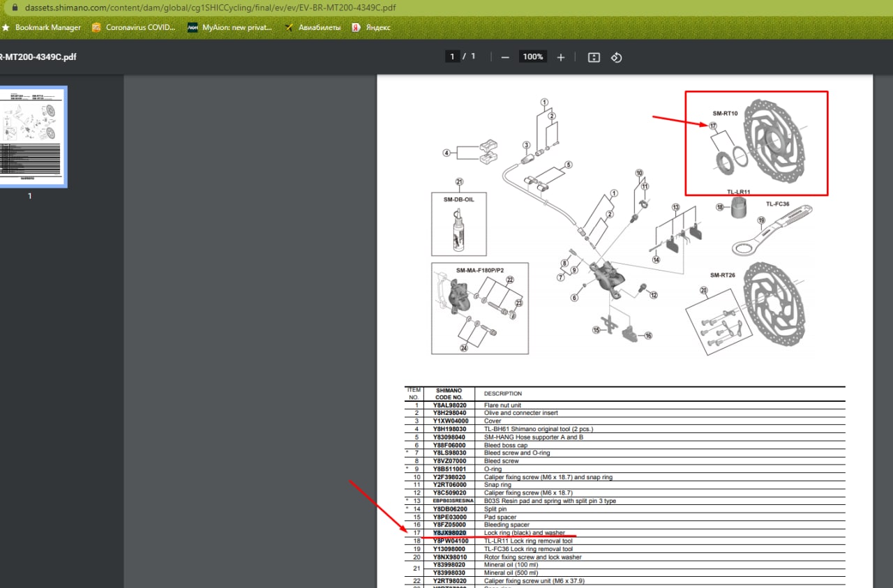Click 'Olive and connecter insert' description
The width and height of the screenshot is (893, 588).
click(521, 413)
